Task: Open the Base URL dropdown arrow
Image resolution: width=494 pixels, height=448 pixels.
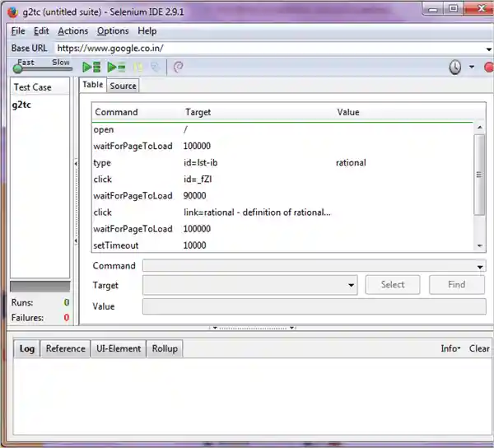Action: (488, 49)
